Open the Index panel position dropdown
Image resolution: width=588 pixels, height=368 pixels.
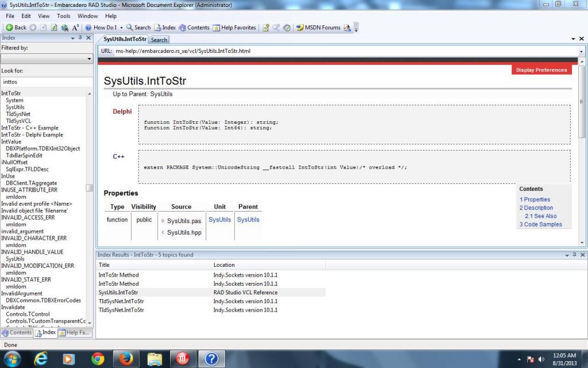(x=72, y=38)
